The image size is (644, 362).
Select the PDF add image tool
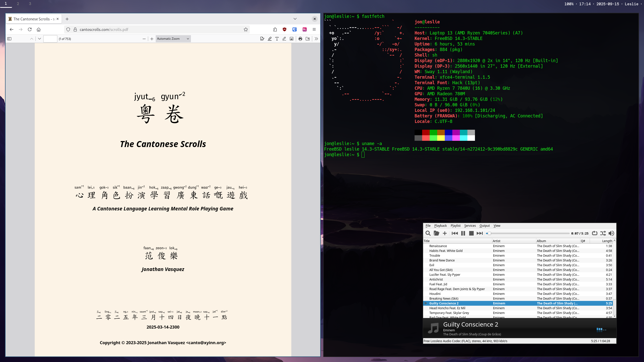point(292,39)
